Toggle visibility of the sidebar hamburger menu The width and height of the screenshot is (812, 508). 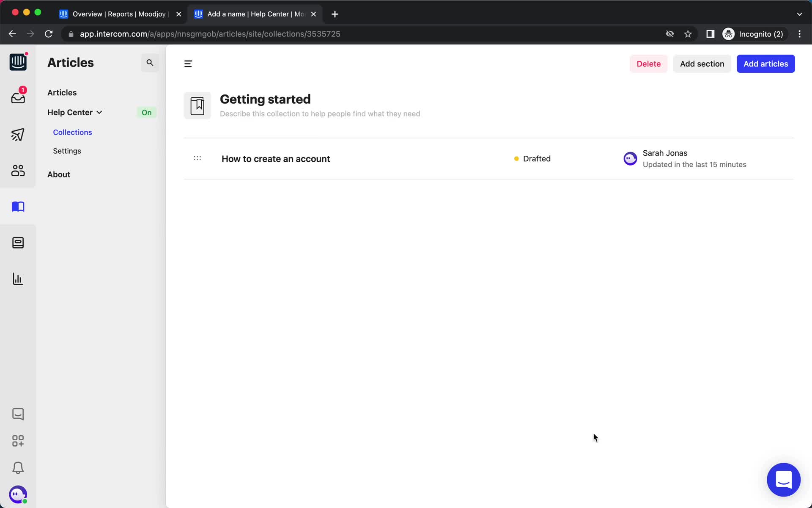pos(188,63)
